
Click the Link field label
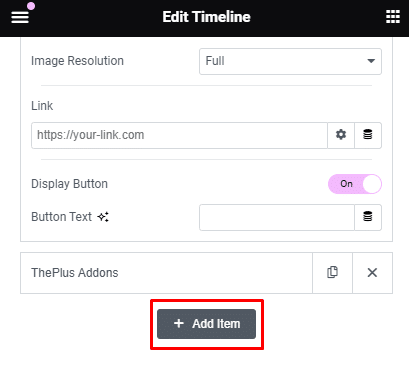[42, 106]
